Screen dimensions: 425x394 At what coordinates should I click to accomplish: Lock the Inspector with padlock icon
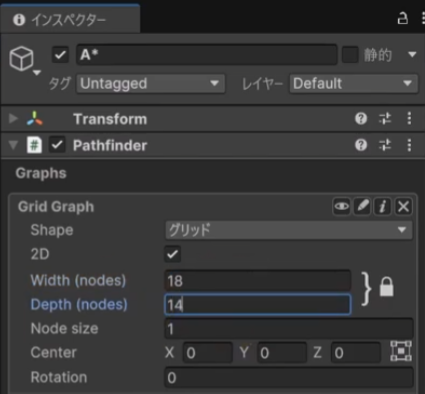point(403,18)
